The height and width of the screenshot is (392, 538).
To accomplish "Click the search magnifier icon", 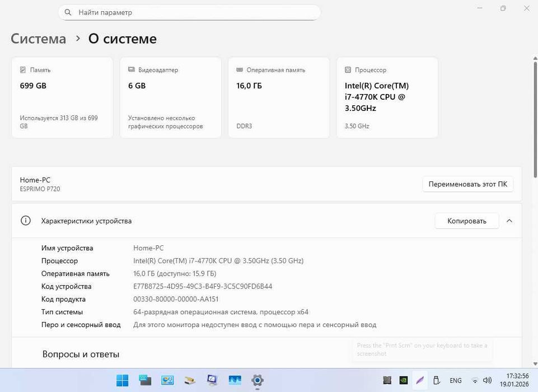I will [68, 12].
